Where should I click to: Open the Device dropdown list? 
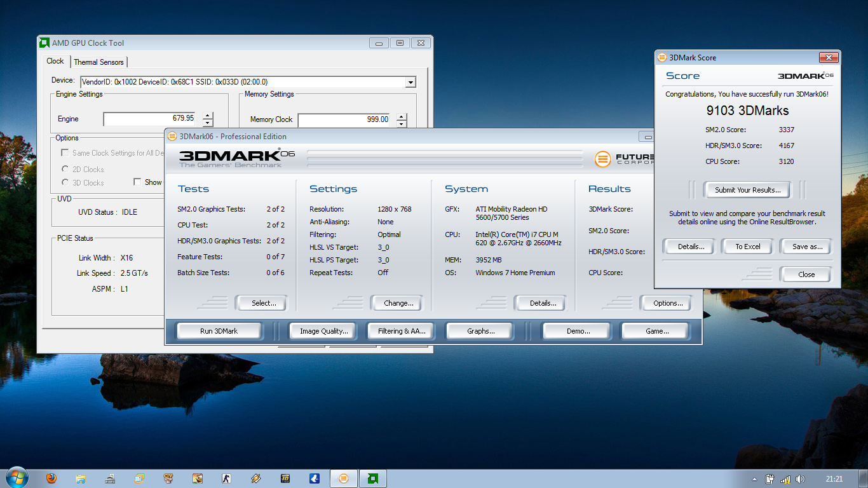(410, 82)
